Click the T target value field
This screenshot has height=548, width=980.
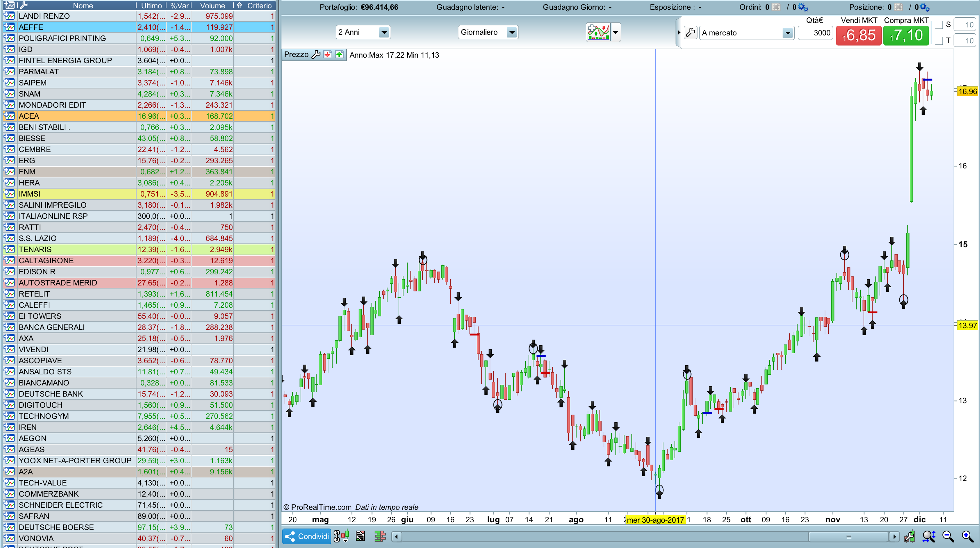[965, 41]
